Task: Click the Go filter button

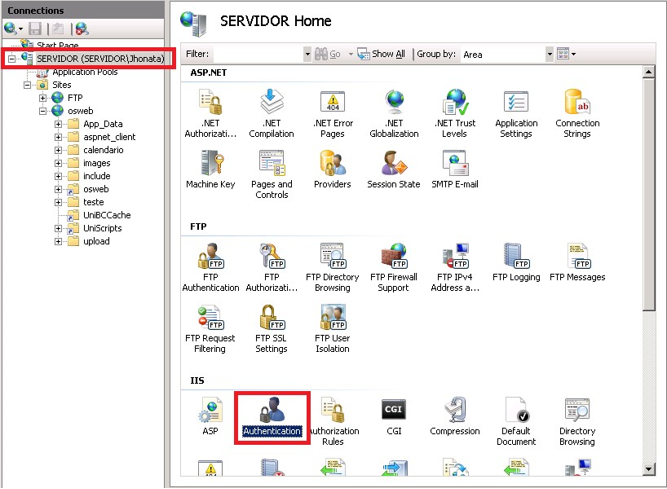Action: (x=328, y=54)
